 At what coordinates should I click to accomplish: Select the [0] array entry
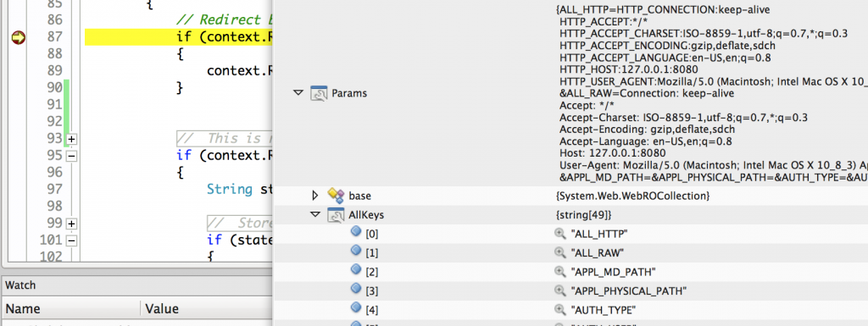click(x=371, y=234)
